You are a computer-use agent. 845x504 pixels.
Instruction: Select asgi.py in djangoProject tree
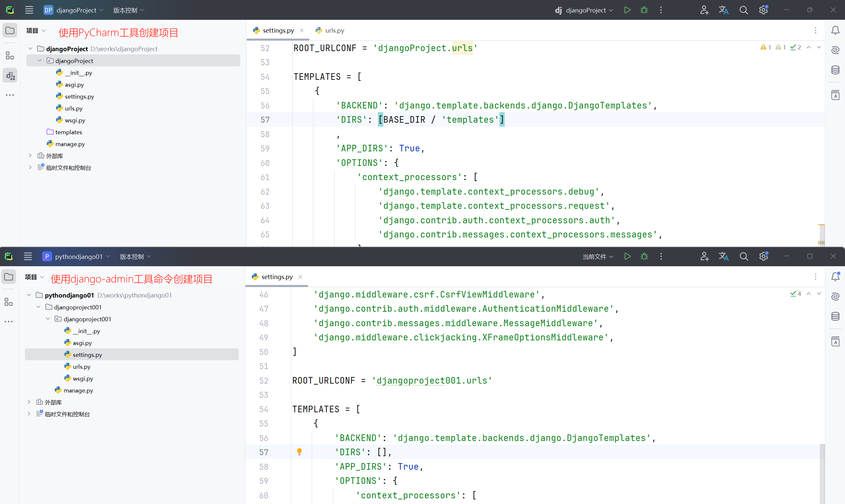click(70, 84)
